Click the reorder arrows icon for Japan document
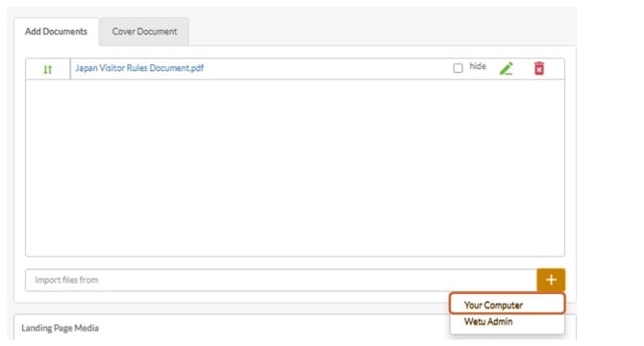This screenshot has width=644, height=346. click(x=48, y=69)
